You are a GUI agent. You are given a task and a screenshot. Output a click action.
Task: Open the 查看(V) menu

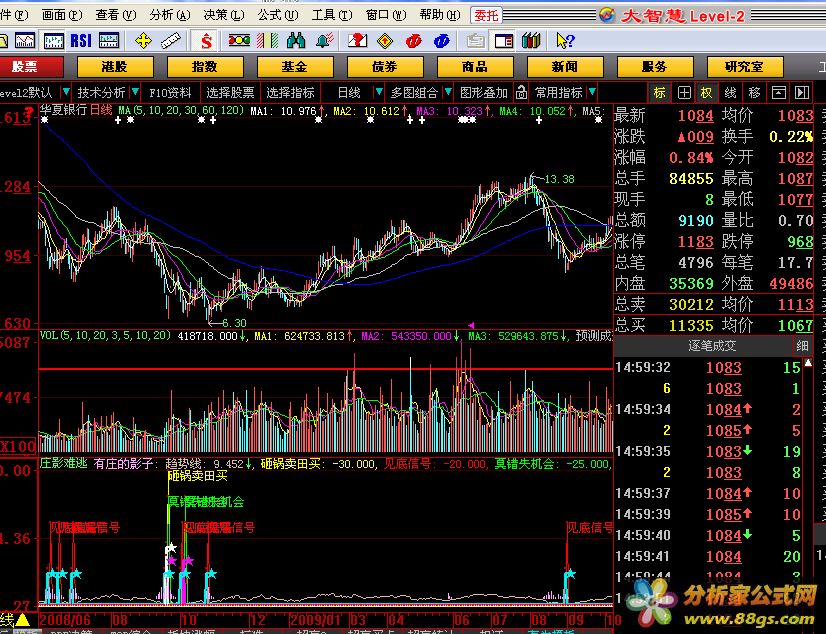(115, 15)
